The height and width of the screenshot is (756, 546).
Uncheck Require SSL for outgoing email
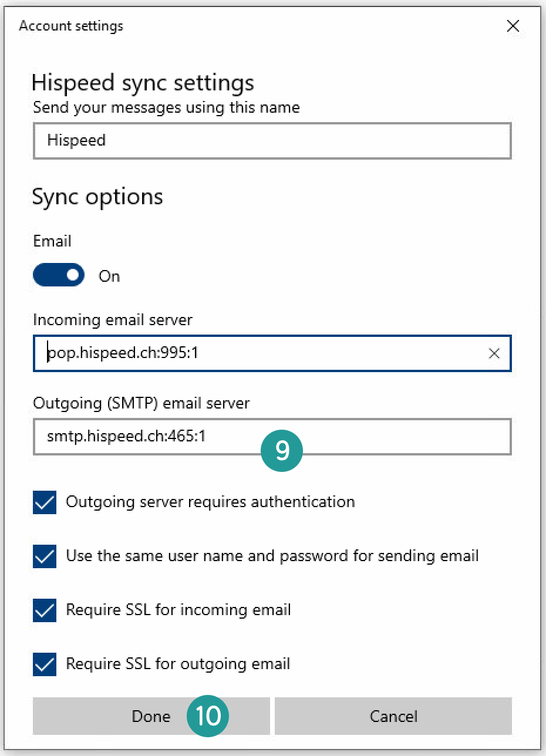(45, 664)
